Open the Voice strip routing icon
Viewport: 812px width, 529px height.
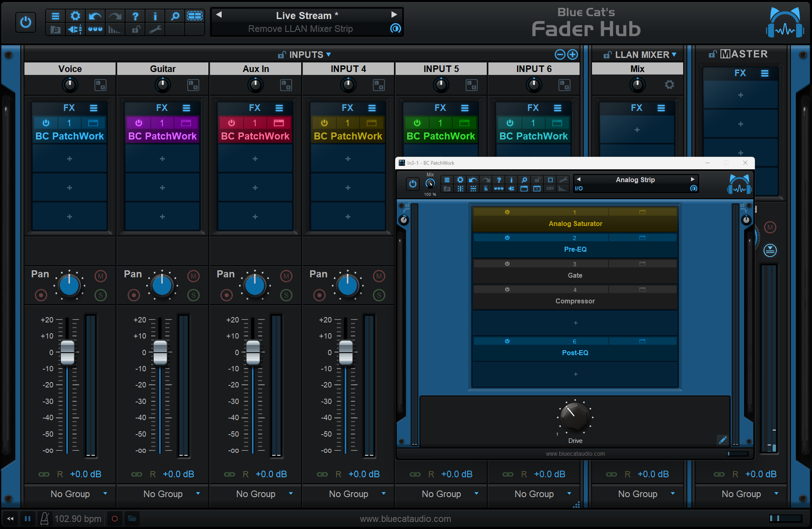coord(100,85)
